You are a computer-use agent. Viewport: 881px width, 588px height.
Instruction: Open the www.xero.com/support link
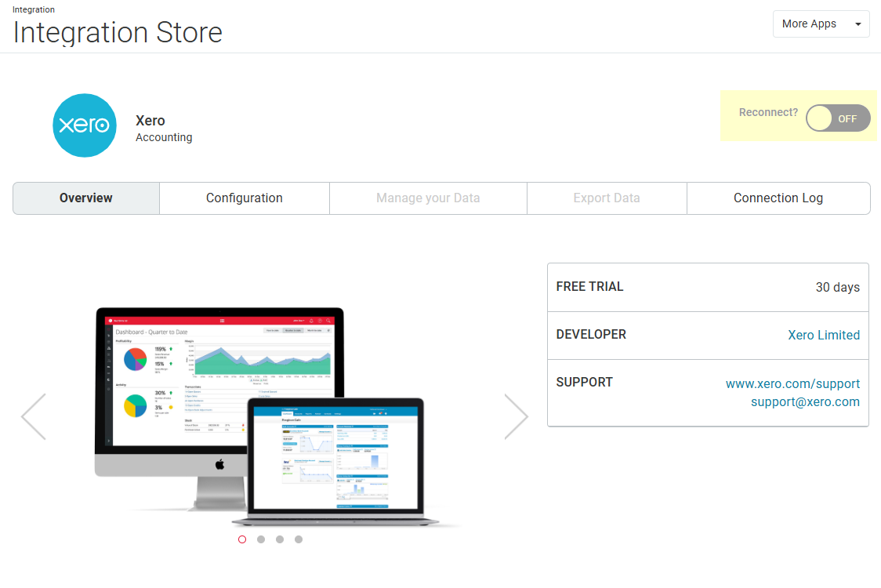click(792, 384)
